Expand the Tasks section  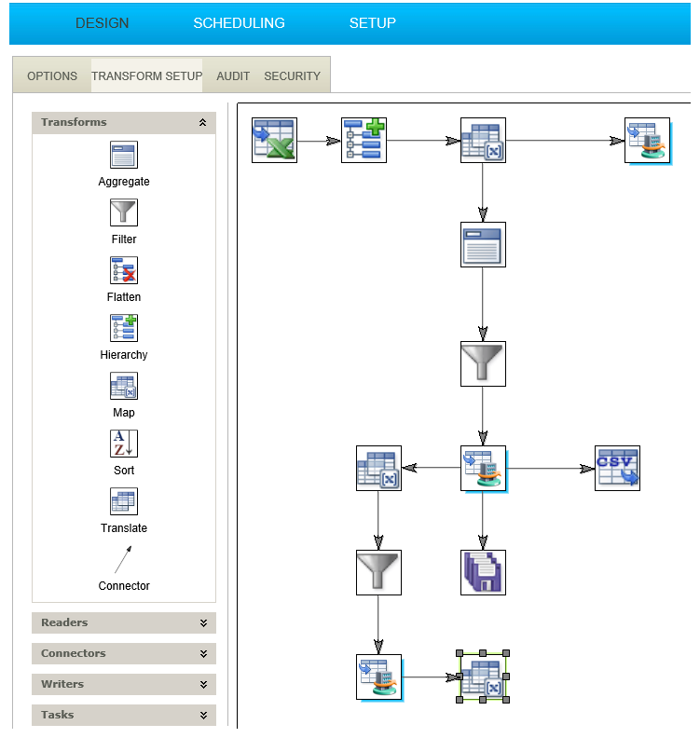click(202, 716)
